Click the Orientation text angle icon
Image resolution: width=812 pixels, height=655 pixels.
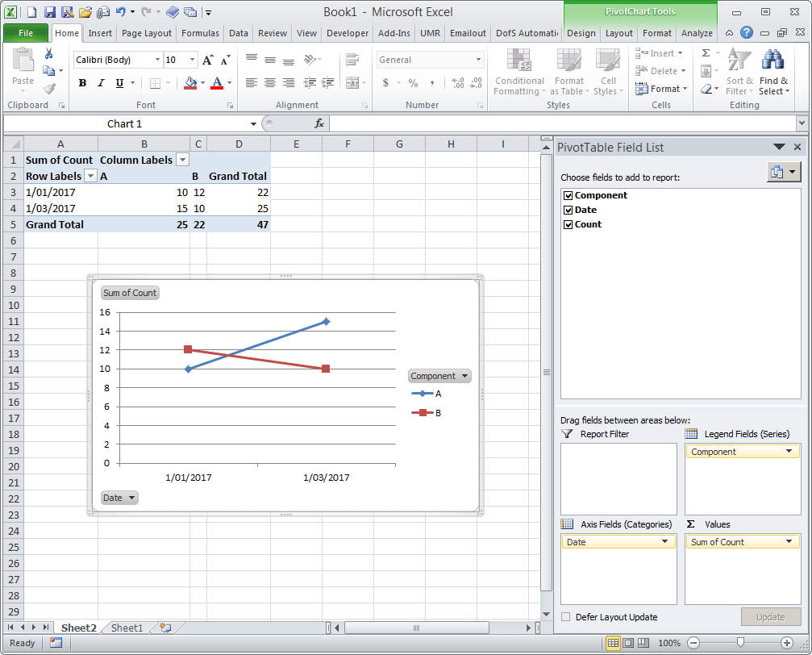(310, 60)
